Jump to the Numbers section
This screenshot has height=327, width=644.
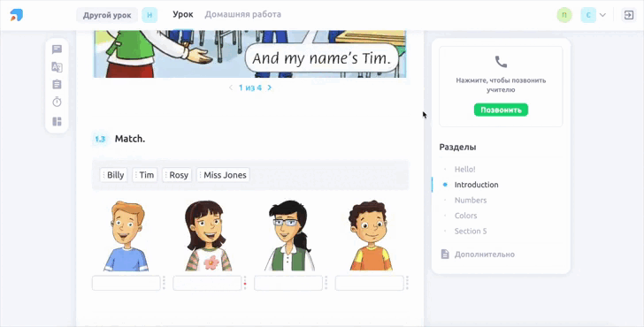tap(471, 201)
